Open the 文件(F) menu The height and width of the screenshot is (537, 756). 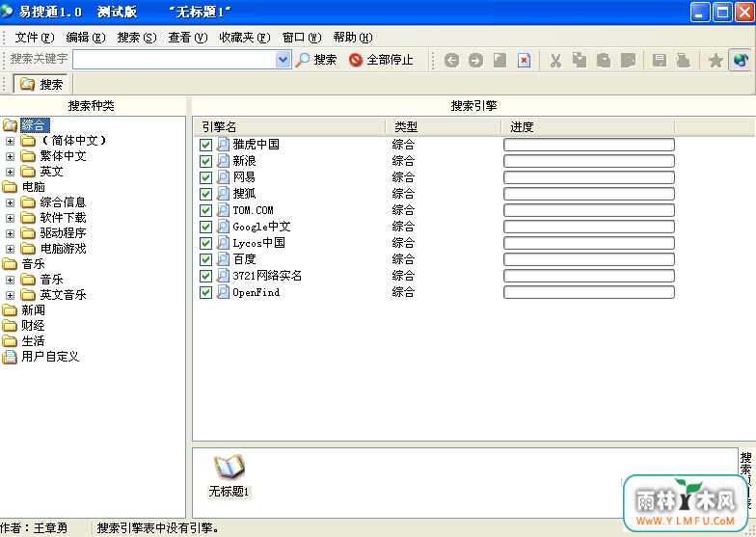35,37
